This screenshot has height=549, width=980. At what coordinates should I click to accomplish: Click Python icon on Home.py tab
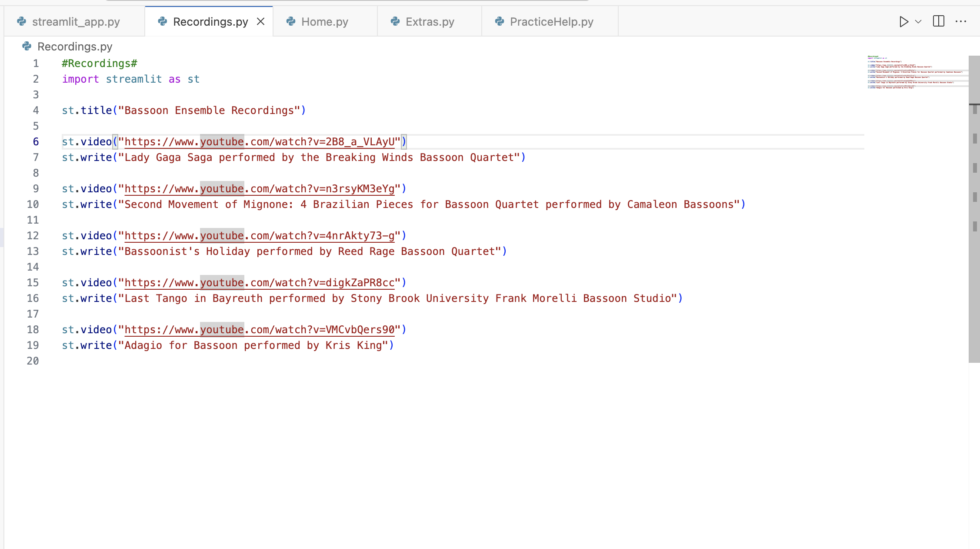291,21
